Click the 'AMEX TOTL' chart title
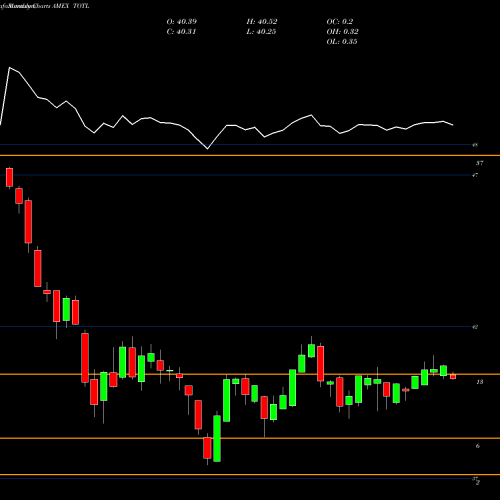This screenshot has width=500, height=500. point(71,6)
